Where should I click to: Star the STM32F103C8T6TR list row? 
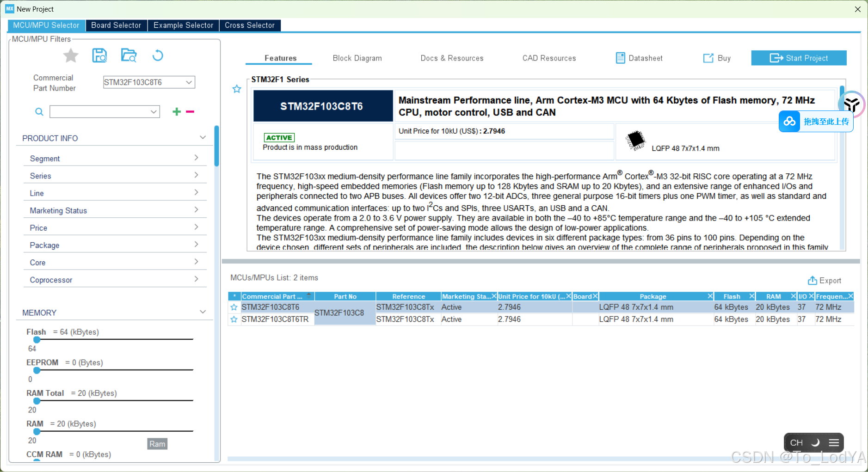point(234,319)
